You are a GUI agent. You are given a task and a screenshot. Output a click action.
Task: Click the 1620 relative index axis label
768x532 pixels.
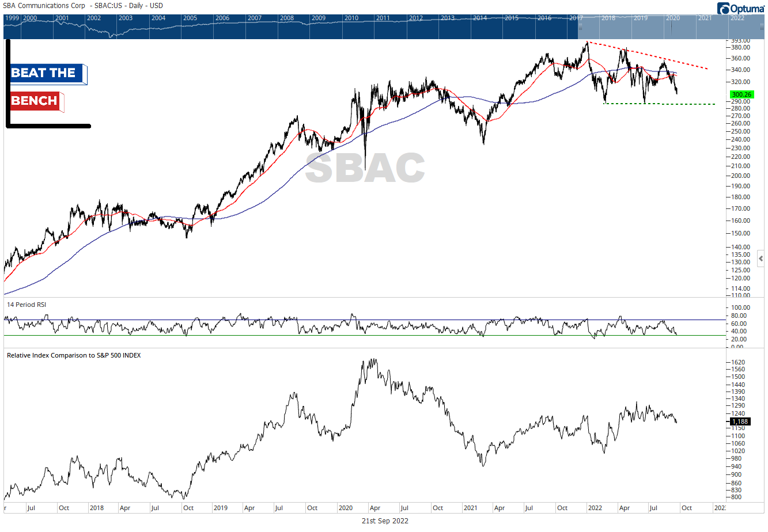click(x=738, y=363)
